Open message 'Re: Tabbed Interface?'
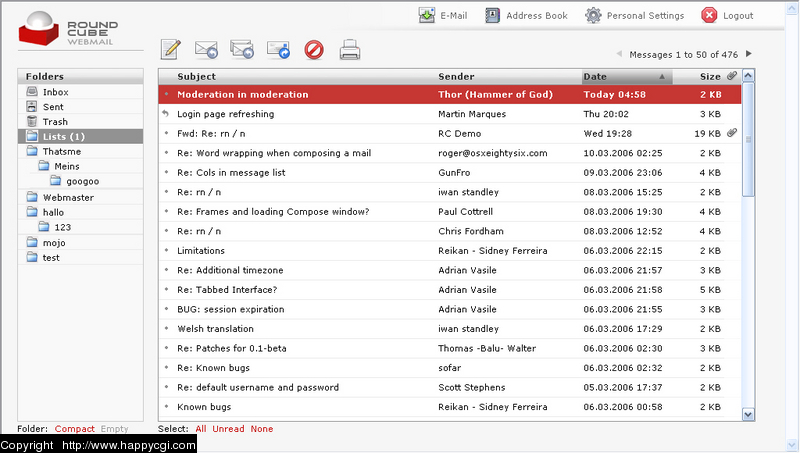800x453 pixels. pos(227,290)
